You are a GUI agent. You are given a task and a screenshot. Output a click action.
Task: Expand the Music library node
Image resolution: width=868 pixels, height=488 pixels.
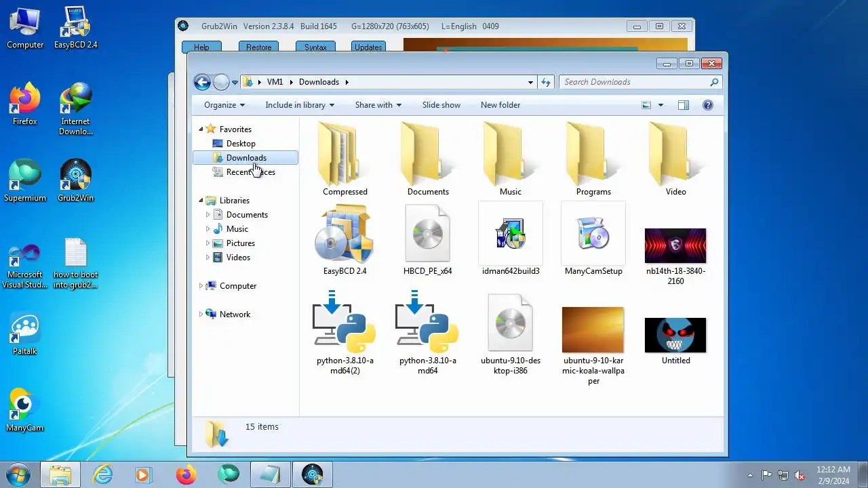(208, 229)
